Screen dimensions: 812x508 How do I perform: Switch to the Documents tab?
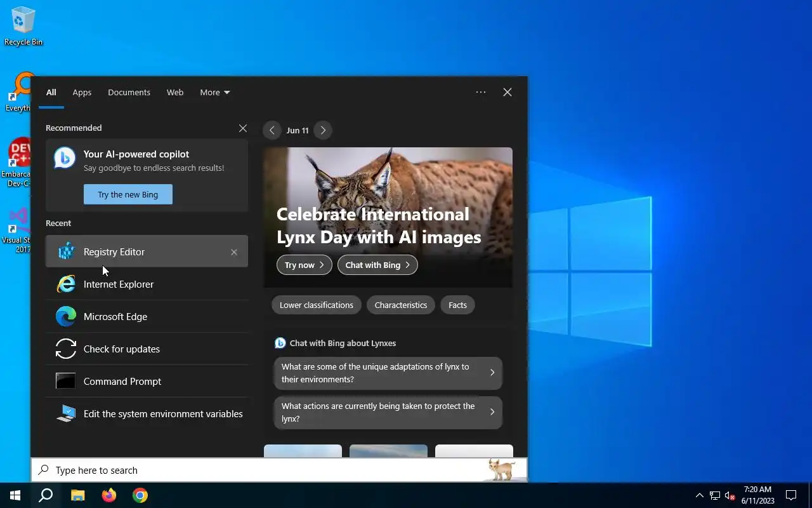[129, 92]
